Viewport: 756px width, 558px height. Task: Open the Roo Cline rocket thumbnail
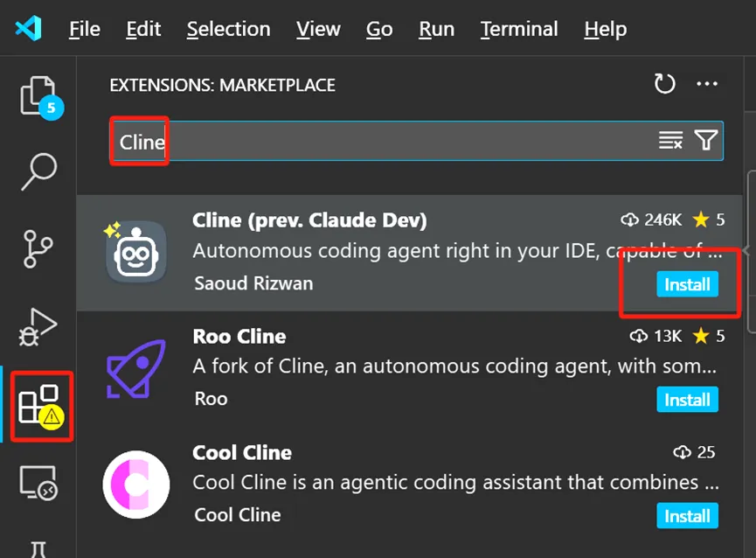(x=136, y=369)
